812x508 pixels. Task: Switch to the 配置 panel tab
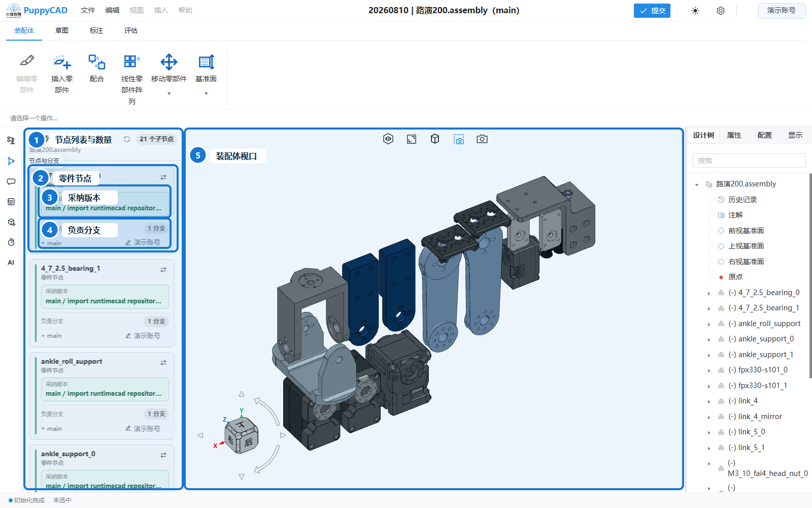coord(764,135)
